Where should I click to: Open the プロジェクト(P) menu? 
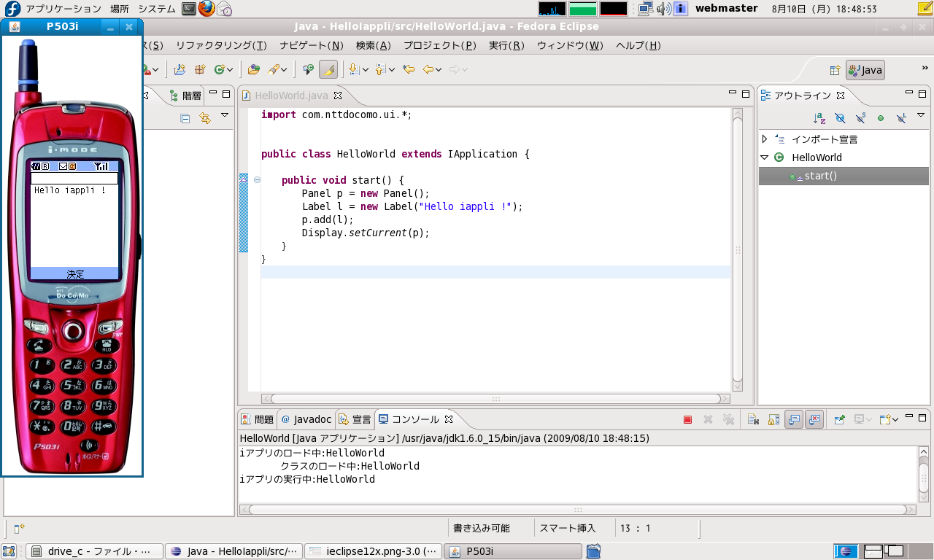click(440, 45)
